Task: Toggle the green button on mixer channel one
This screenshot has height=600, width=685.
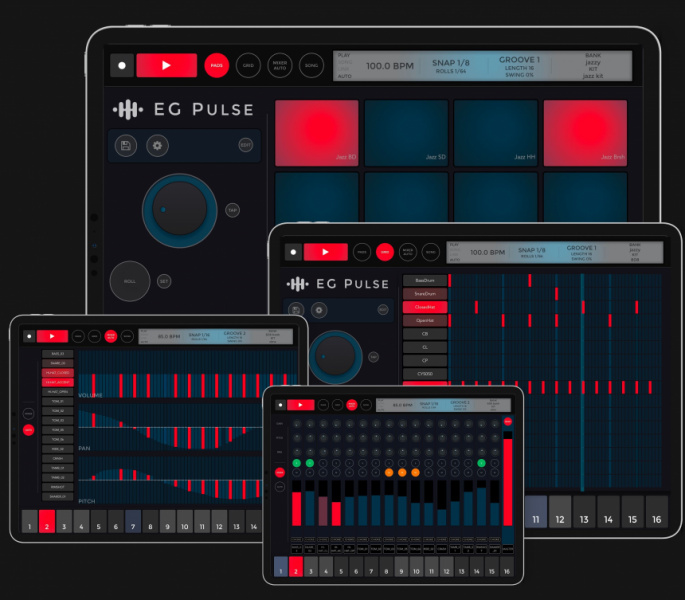Action: click(297, 463)
